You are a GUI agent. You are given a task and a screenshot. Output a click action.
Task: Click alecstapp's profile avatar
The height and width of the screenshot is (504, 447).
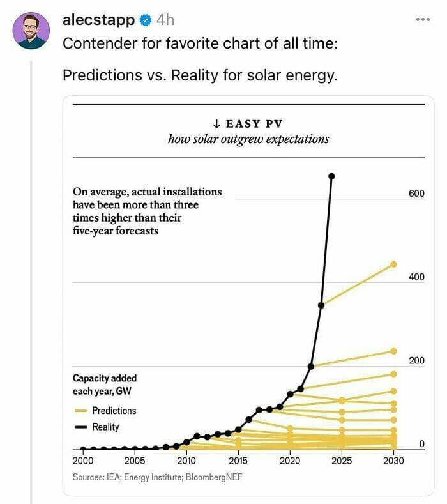pos(31,31)
